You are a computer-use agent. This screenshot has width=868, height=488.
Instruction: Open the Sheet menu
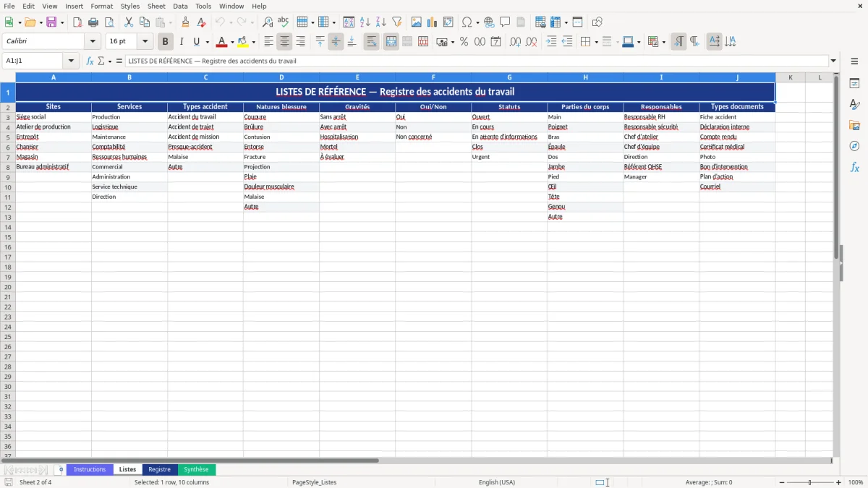[x=156, y=6]
